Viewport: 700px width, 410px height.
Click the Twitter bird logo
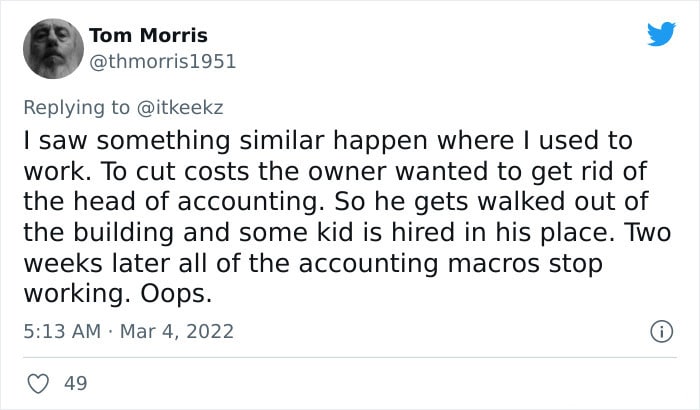coord(661,34)
